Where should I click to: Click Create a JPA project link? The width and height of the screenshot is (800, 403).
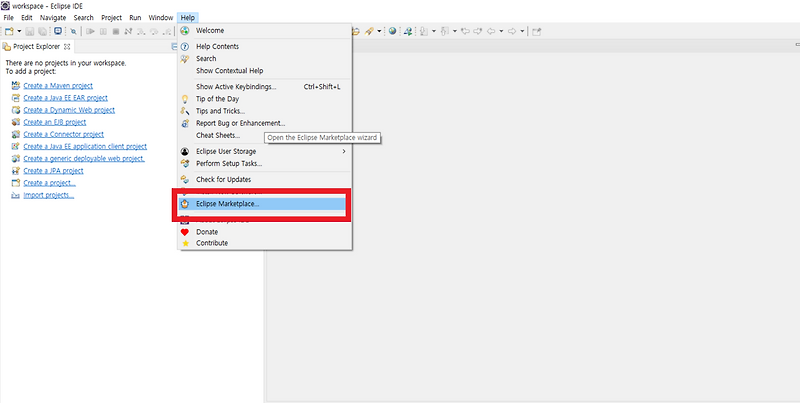53,171
